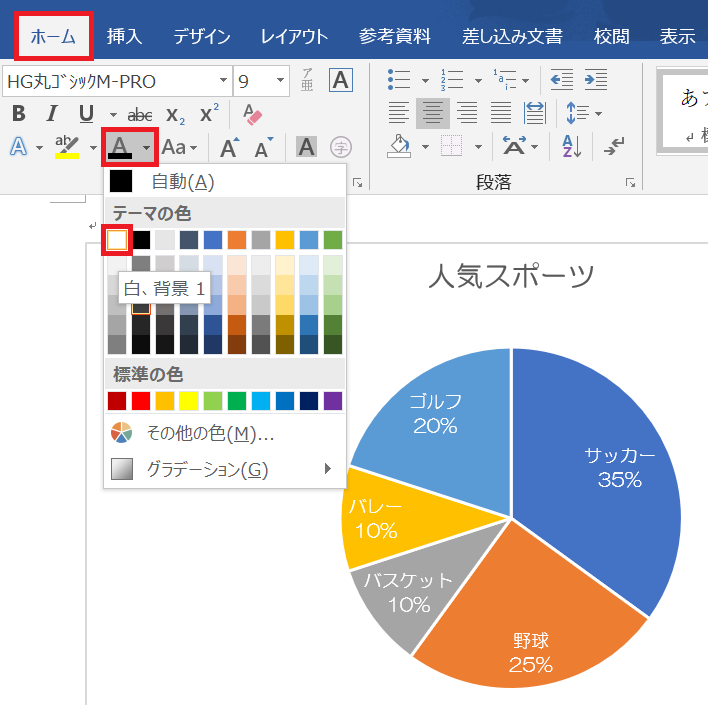Screen dimensions: 708x705
Task: Click the Sort A-Z icon
Action: pyautogui.click(x=572, y=146)
